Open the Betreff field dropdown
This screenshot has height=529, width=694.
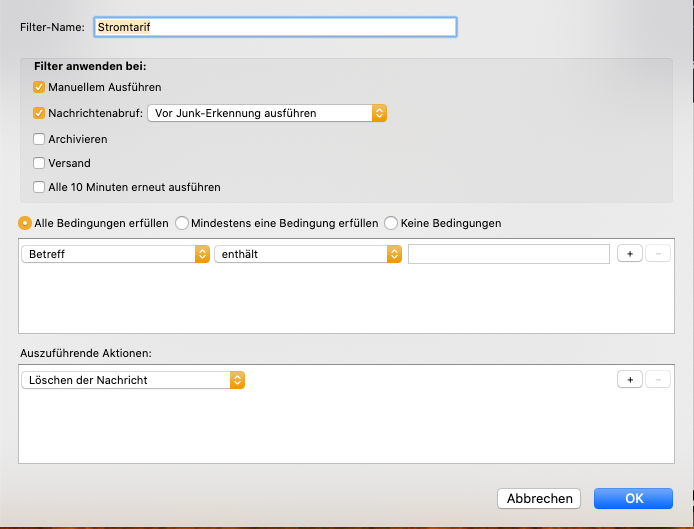click(115, 254)
